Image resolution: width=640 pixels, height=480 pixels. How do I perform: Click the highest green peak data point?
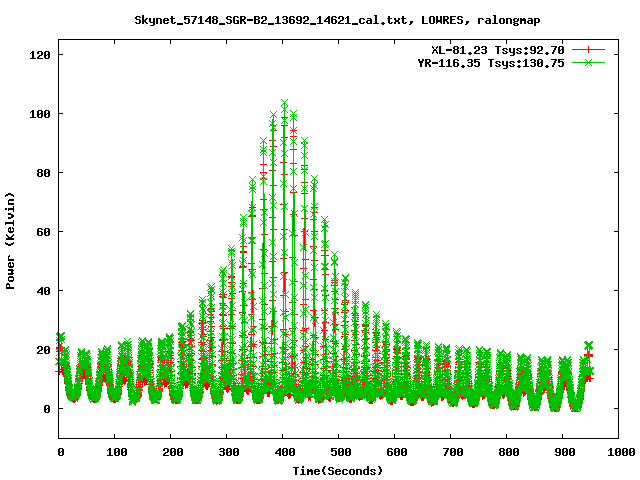(x=284, y=102)
